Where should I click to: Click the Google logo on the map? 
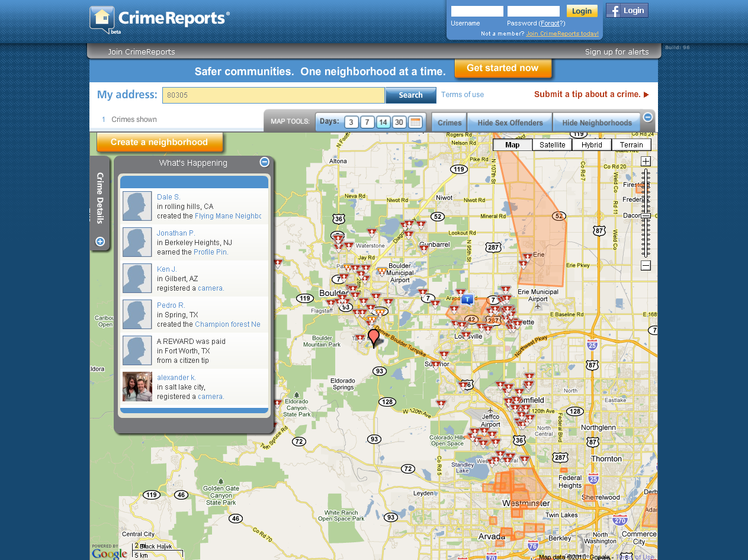tap(110, 554)
